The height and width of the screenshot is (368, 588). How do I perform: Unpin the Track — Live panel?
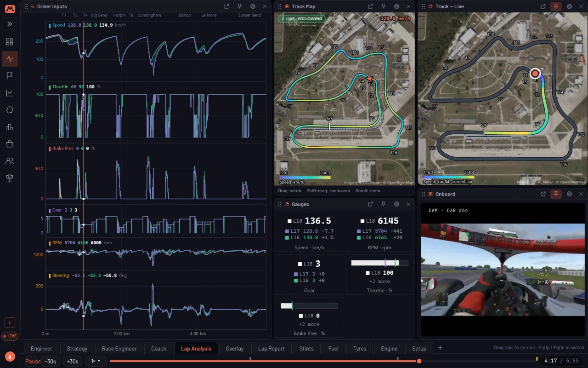[556, 6]
